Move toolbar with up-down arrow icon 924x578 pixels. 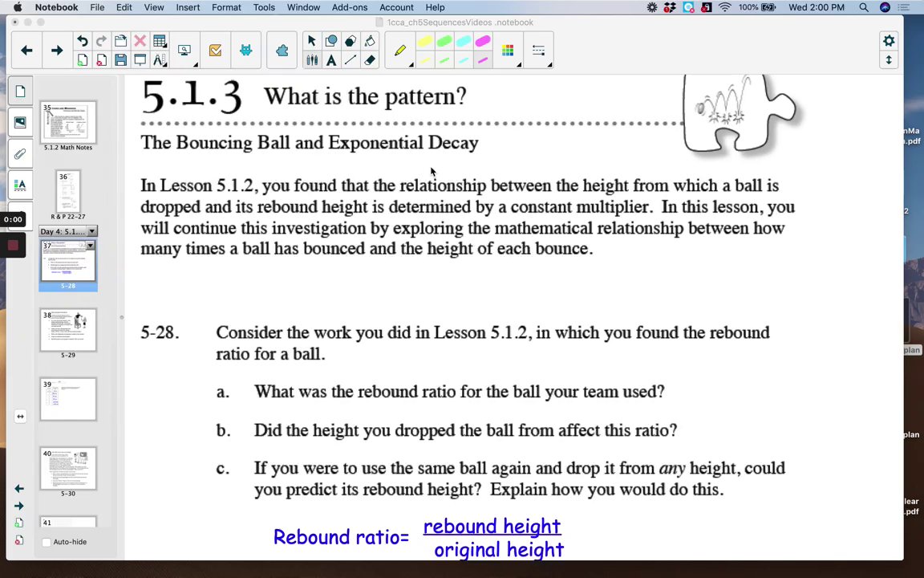(889, 60)
